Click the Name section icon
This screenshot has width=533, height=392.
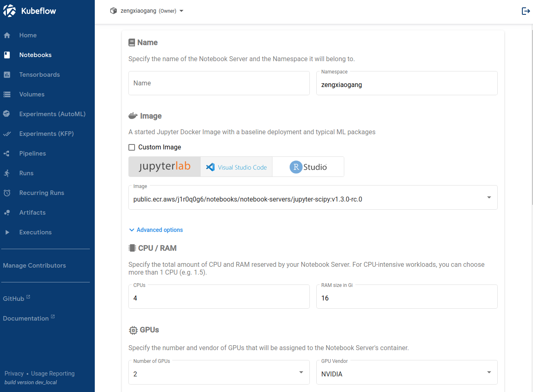click(x=132, y=42)
